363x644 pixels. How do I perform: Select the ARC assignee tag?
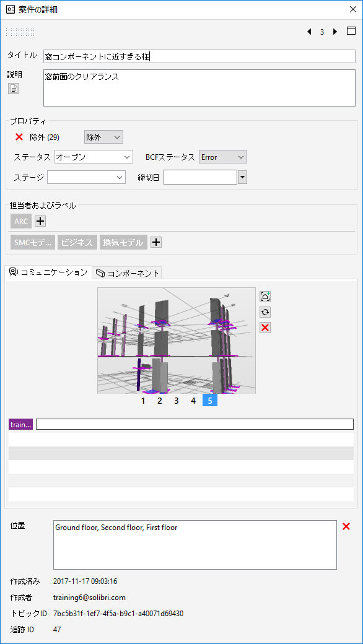pyautogui.click(x=21, y=222)
